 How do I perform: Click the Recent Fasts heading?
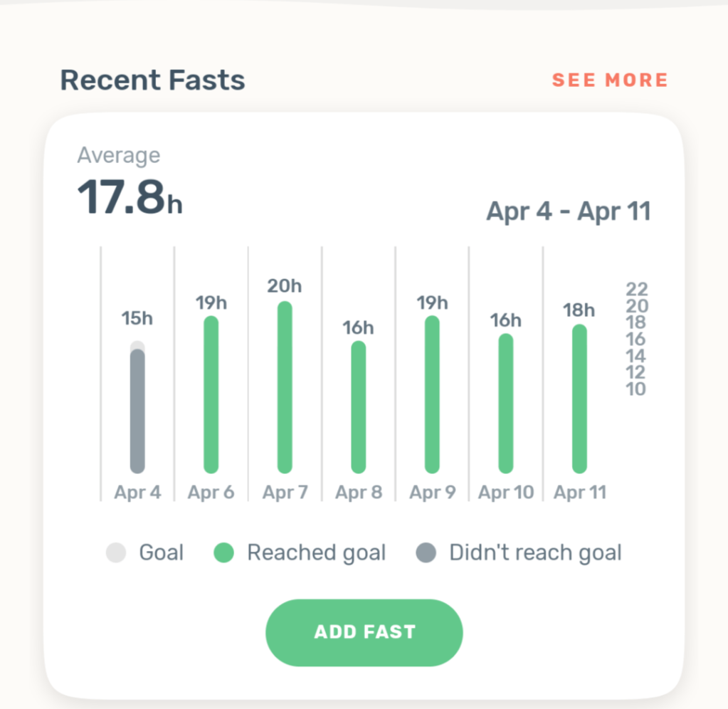(x=152, y=80)
